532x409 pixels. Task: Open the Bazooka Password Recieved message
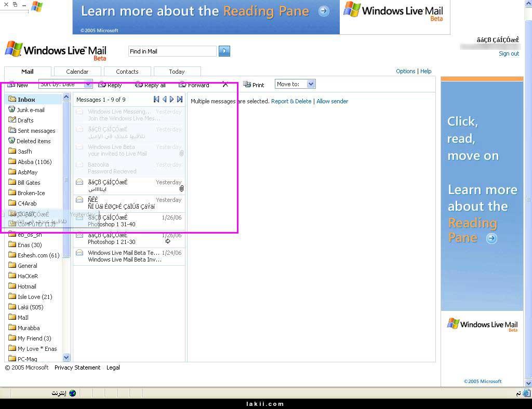(129, 168)
